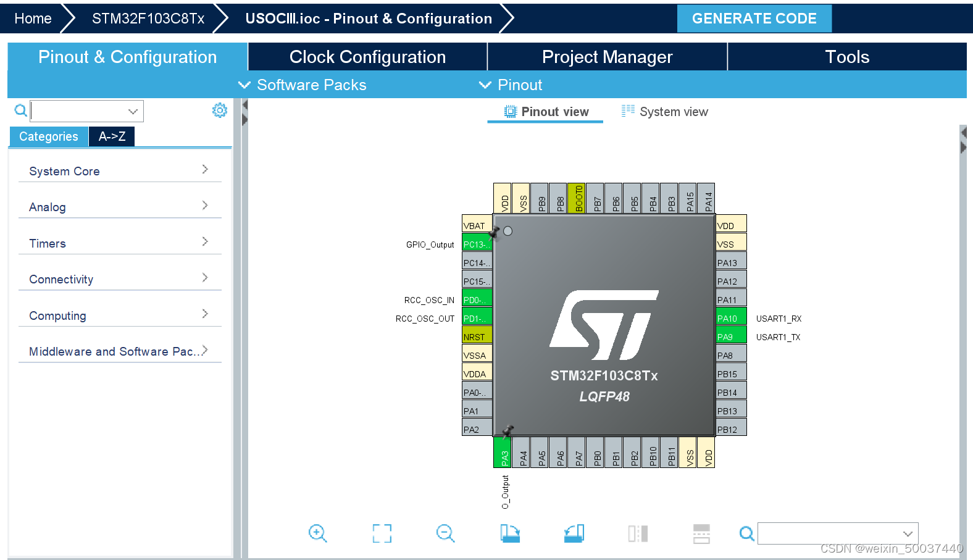Click the PA7 pin at bottom
Image resolution: width=973 pixels, height=560 pixels.
pos(577,452)
